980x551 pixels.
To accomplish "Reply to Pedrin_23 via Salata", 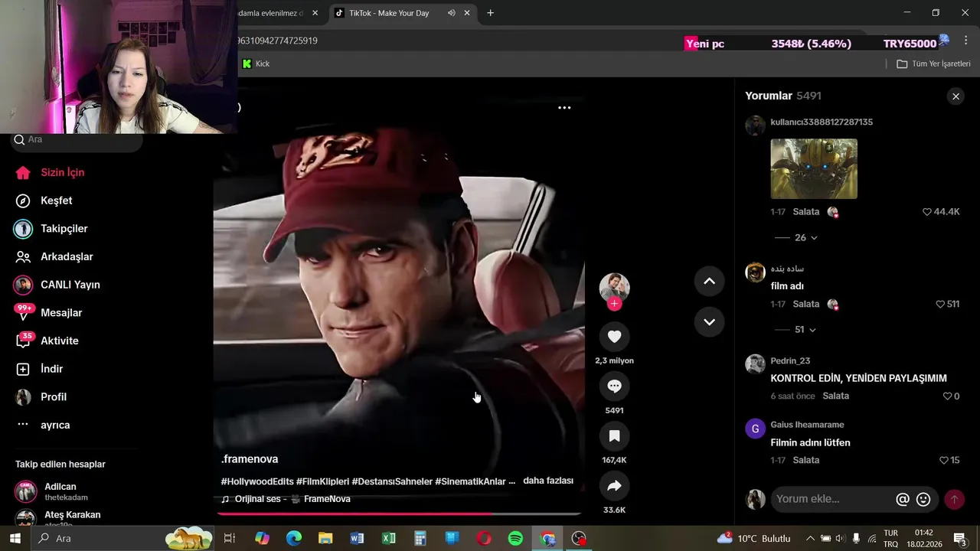I will point(836,396).
